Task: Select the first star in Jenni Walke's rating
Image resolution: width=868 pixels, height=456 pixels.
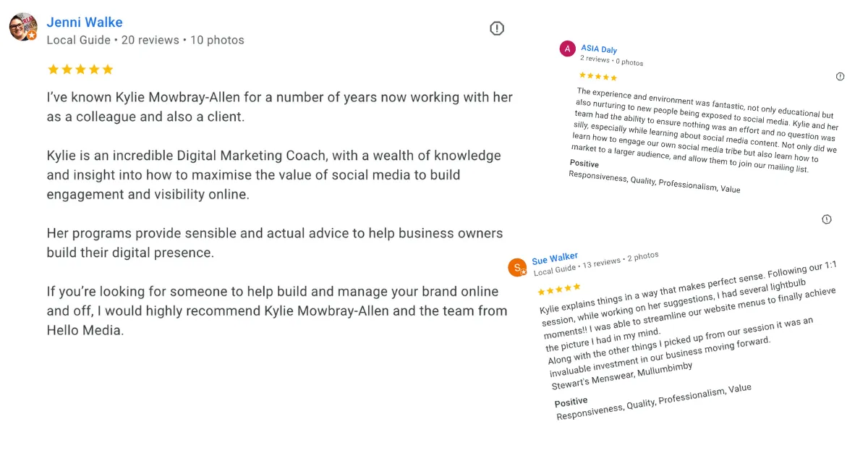Action: click(53, 69)
